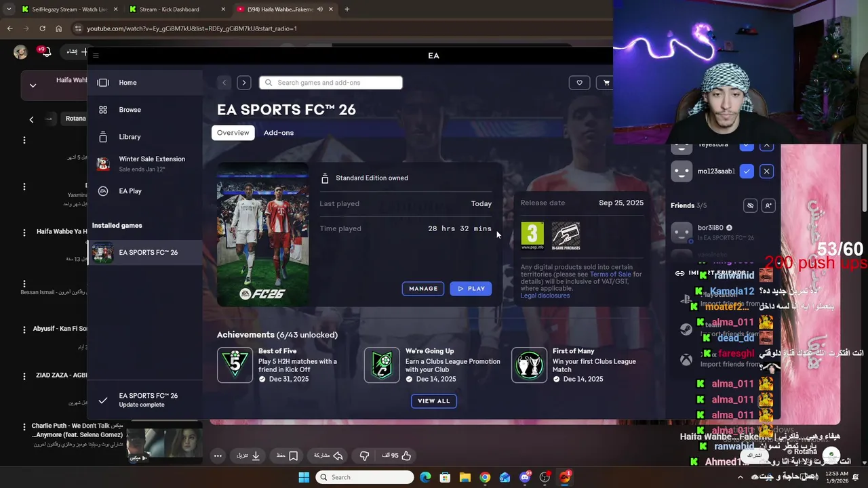Go to browser home page
Viewport: 868px width, 488px height.
click(59, 28)
